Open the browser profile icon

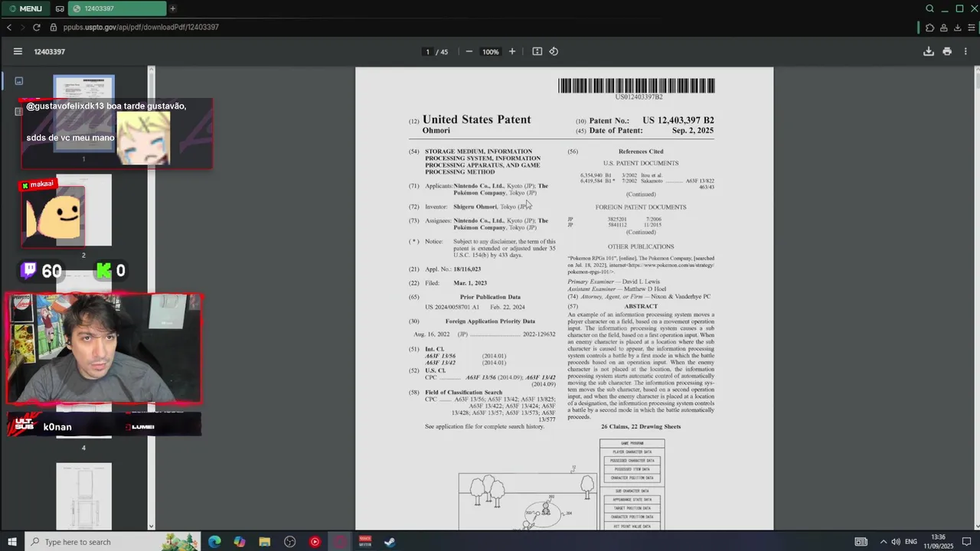(x=943, y=28)
